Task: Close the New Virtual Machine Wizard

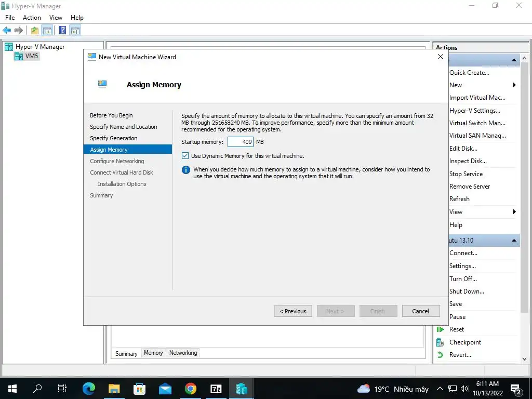Action: coord(441,57)
